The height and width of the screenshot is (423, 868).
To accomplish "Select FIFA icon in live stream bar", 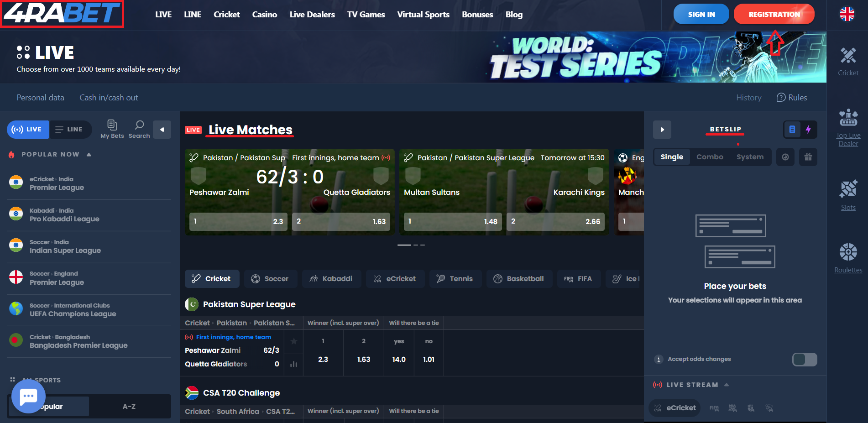I will (x=714, y=408).
